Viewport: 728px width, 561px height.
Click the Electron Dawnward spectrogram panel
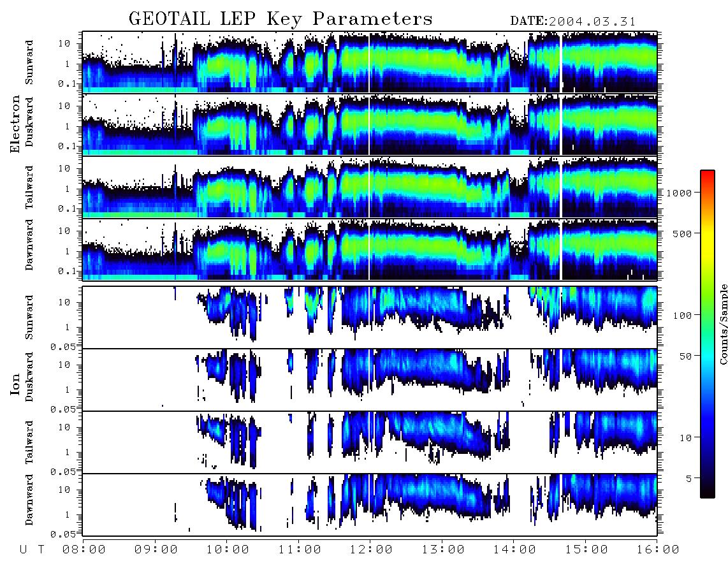(x=370, y=250)
